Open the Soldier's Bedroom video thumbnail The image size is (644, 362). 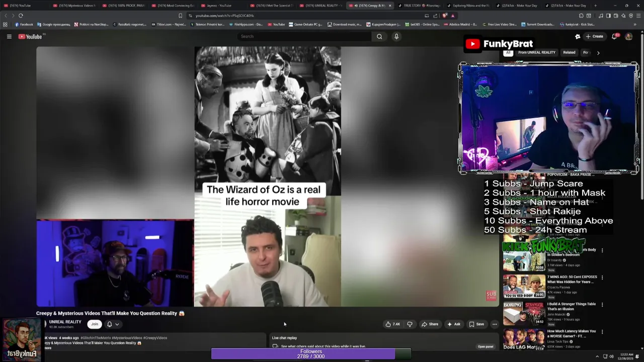pos(524,259)
